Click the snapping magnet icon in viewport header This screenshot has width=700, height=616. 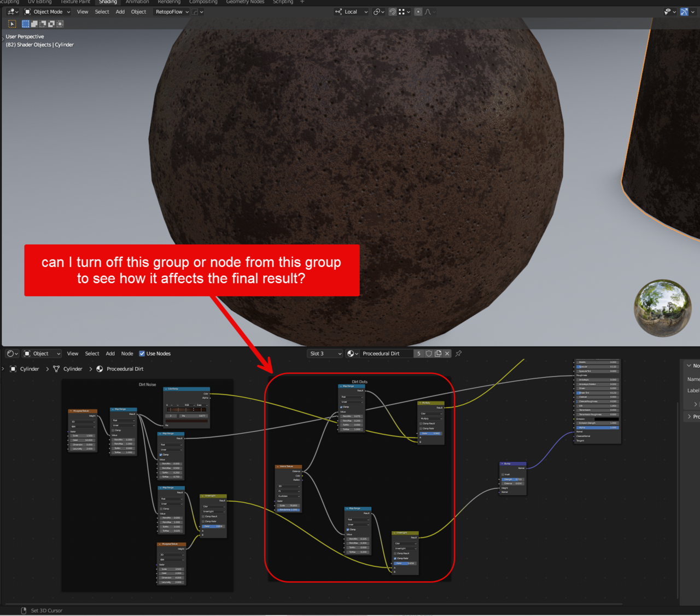[392, 11]
